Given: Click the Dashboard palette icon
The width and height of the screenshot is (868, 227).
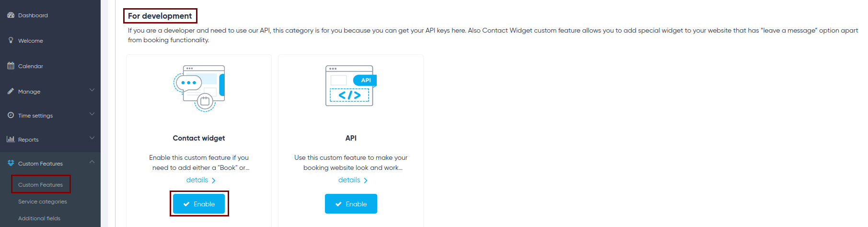Looking at the screenshot, I should tap(11, 15).
